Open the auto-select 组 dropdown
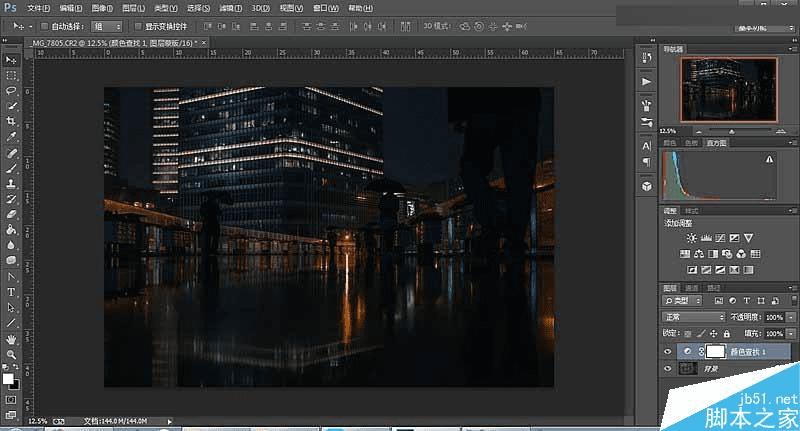 (x=107, y=25)
